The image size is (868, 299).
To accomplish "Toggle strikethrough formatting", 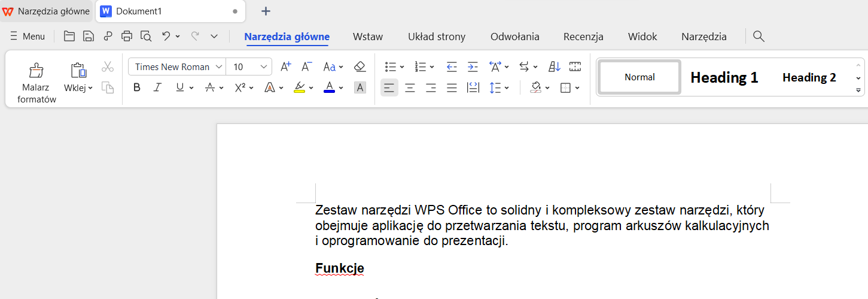I will [209, 87].
